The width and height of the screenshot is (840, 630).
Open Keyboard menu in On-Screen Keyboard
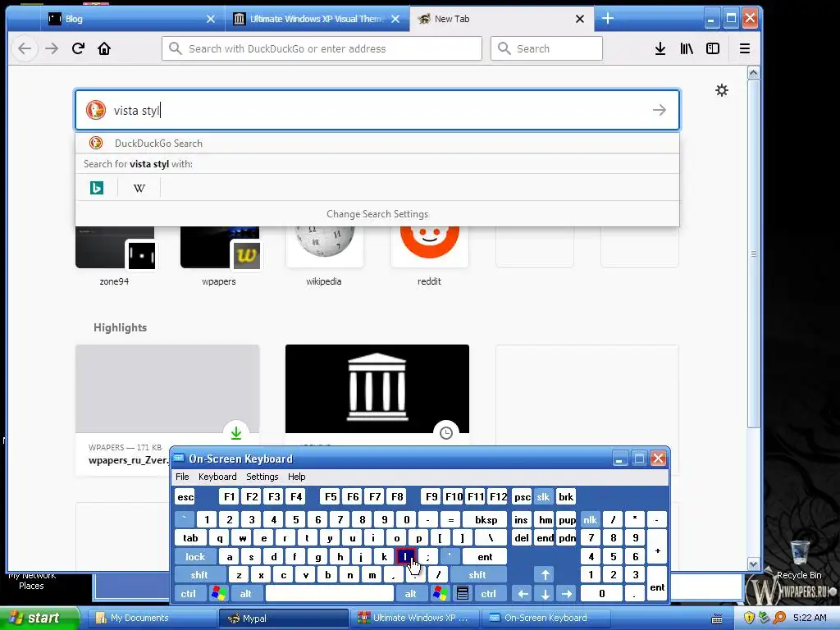coord(217,477)
